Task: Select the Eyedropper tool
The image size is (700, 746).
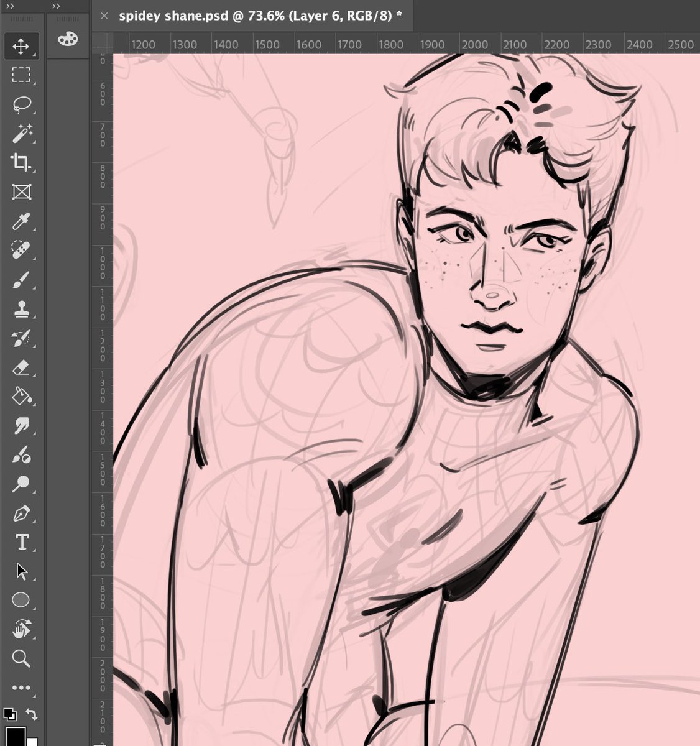Action: point(21,221)
